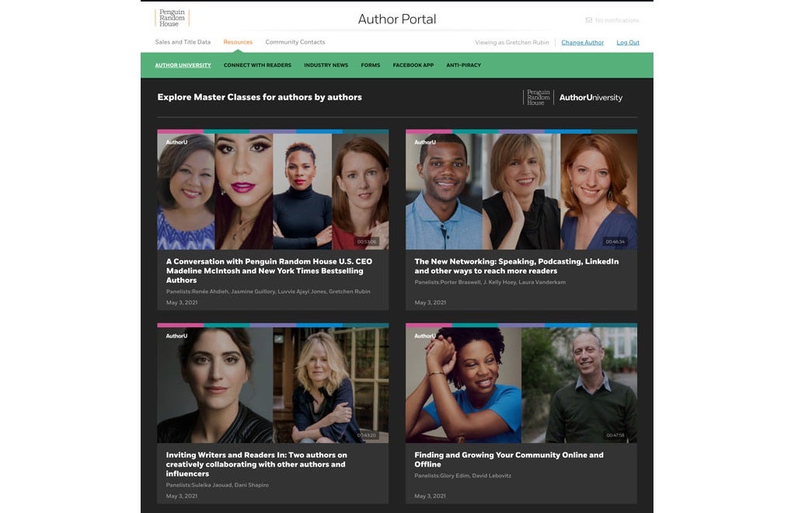
Task: Open the Community Contacts tab
Action: pyautogui.click(x=295, y=42)
